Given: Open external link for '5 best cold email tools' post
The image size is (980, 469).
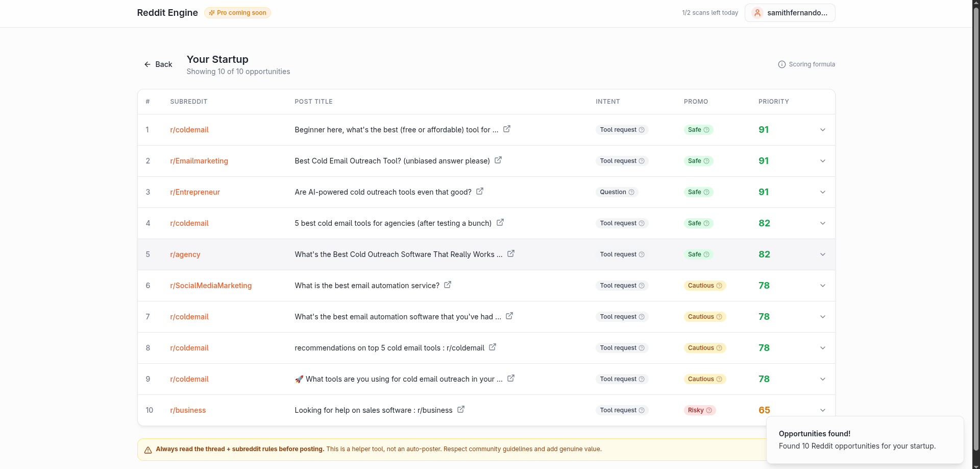Looking at the screenshot, I should coord(500,223).
